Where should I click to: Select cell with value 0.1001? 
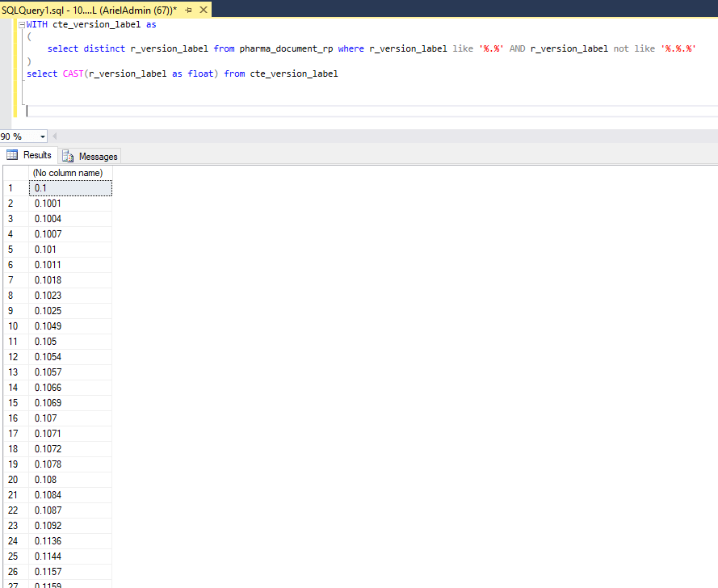click(70, 204)
